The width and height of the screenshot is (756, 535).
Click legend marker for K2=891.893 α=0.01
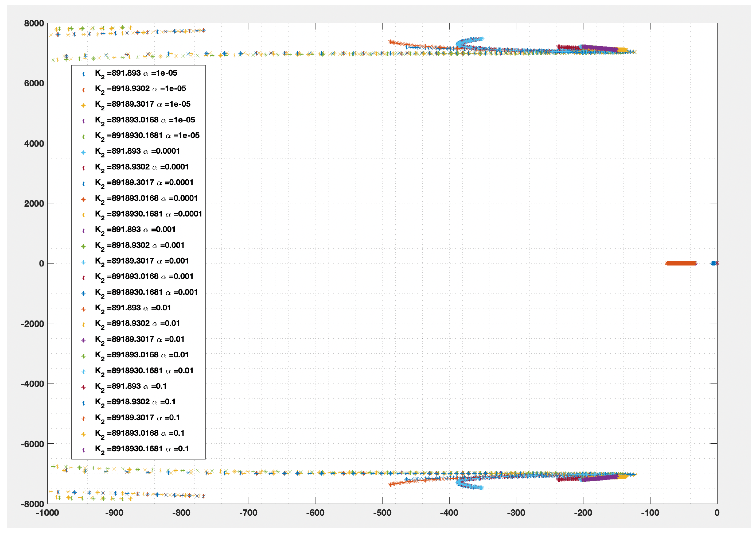83,309
